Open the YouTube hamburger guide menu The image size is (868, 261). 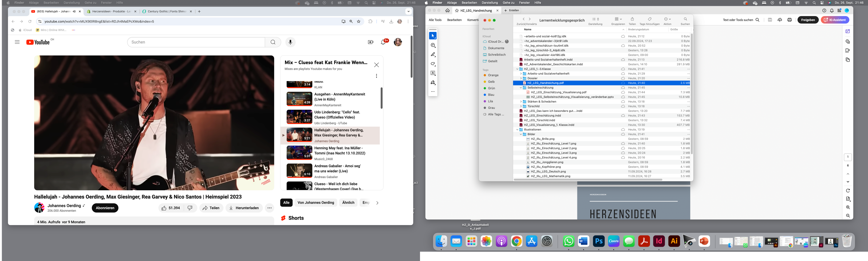[x=17, y=42]
